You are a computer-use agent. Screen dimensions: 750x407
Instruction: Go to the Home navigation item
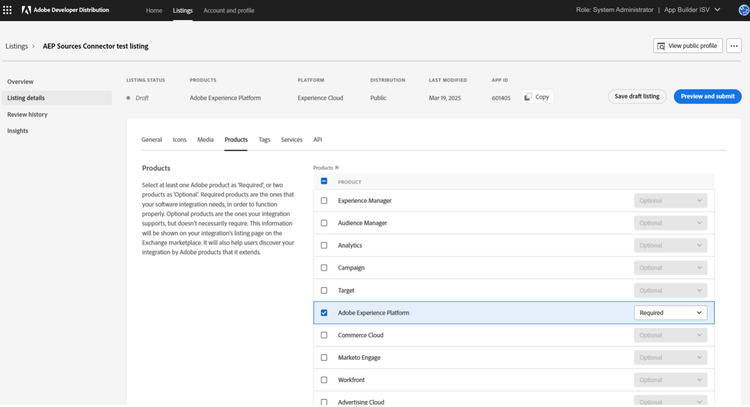click(154, 11)
